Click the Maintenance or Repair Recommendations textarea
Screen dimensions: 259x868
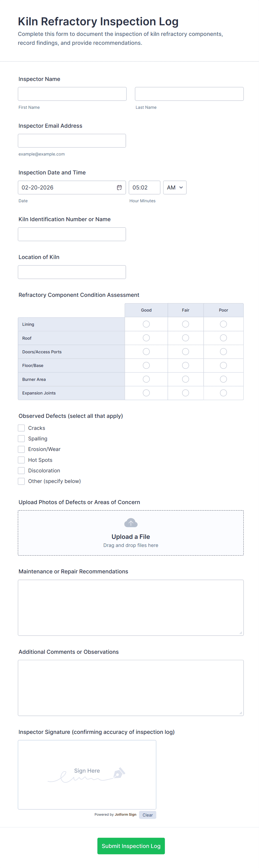click(131, 608)
